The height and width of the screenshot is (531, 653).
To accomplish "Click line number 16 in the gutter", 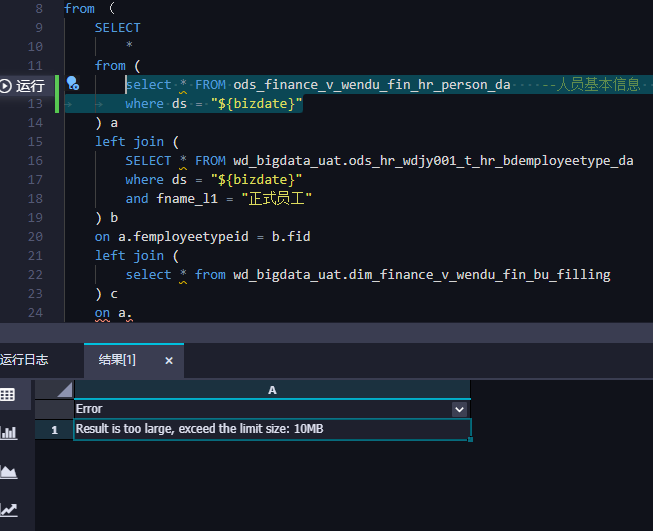I will 36,161.
